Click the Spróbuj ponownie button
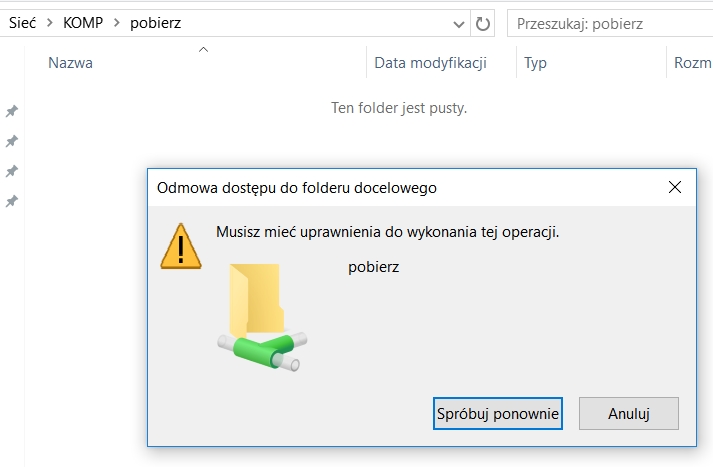 [498, 413]
